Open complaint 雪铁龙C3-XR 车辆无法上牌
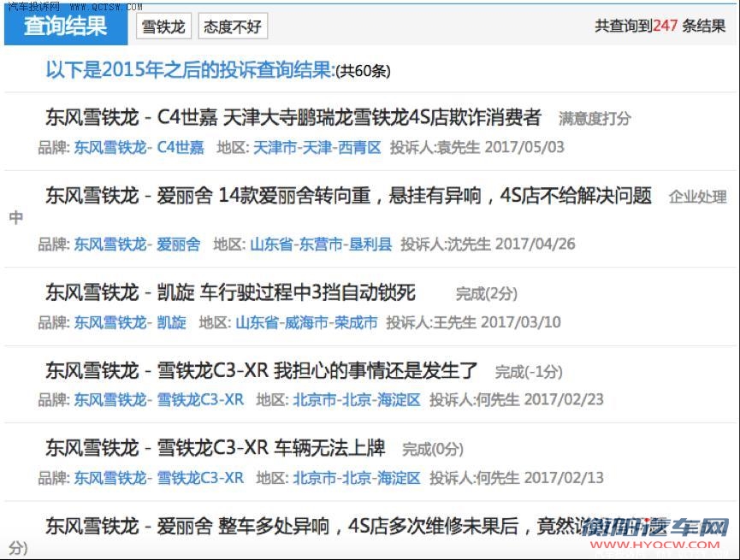 (216, 448)
